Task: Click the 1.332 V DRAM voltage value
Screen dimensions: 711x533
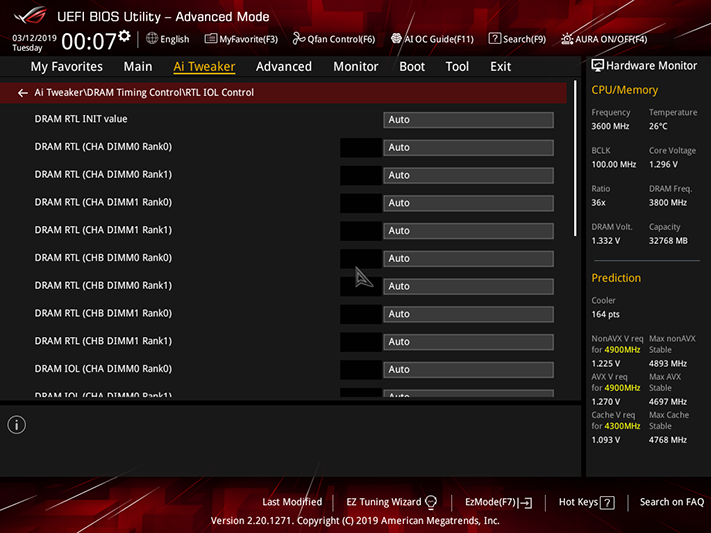Action: [605, 241]
